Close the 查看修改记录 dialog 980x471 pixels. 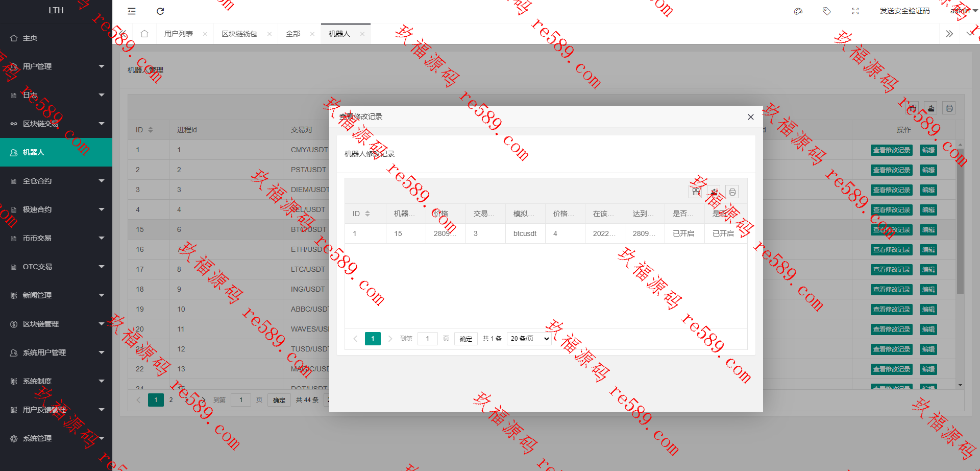click(750, 117)
